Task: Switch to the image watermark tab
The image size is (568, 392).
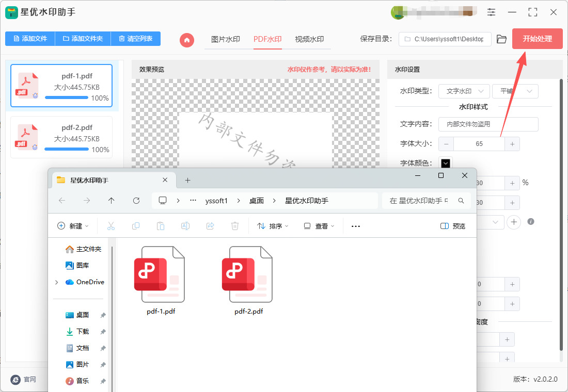Action: pos(226,39)
